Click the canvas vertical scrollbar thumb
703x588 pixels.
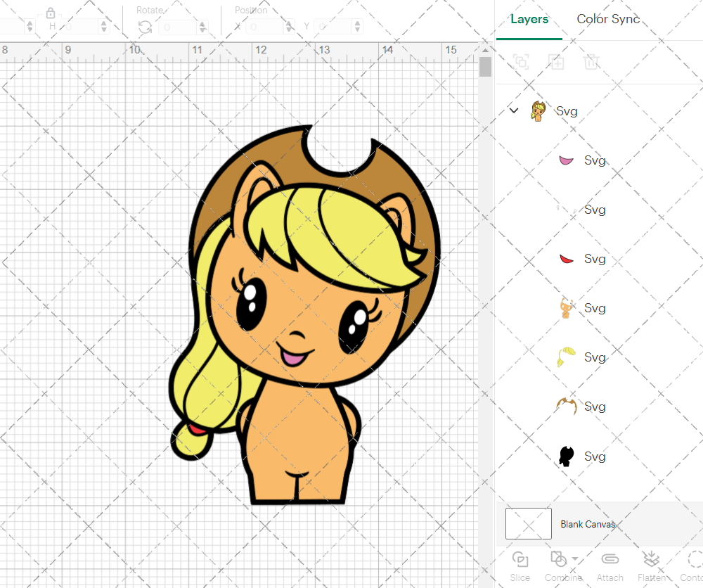coord(485,67)
